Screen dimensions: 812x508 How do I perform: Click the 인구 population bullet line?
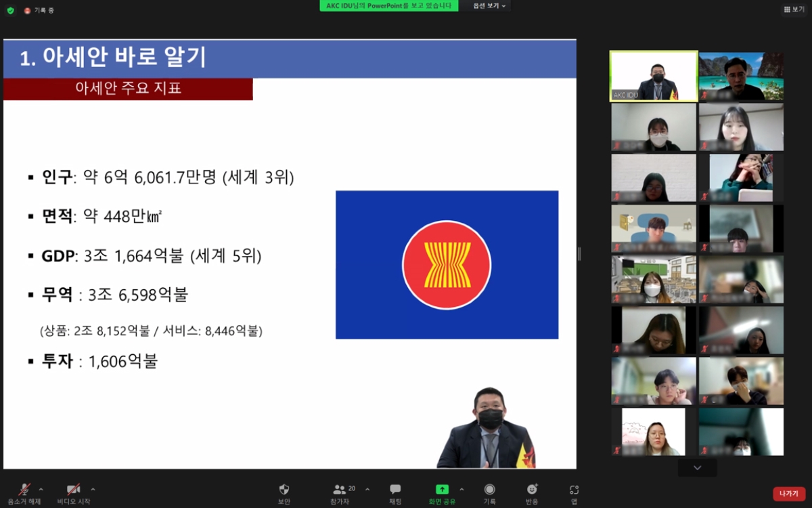pyautogui.click(x=161, y=177)
